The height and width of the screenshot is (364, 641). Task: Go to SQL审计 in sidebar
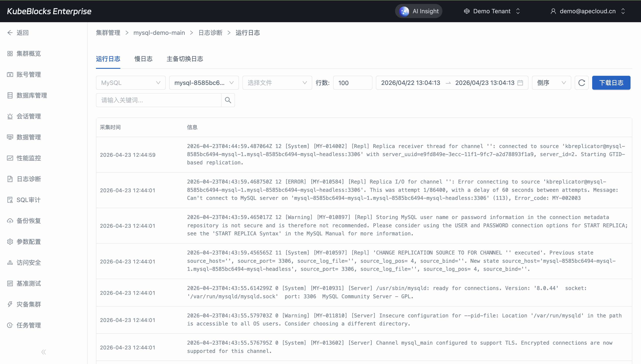28,200
